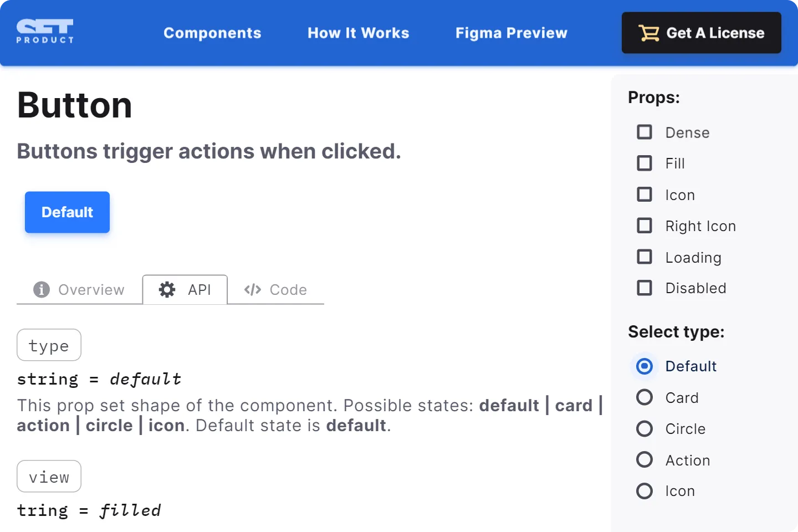
Task: Click the type prop tag
Action: pos(49,345)
